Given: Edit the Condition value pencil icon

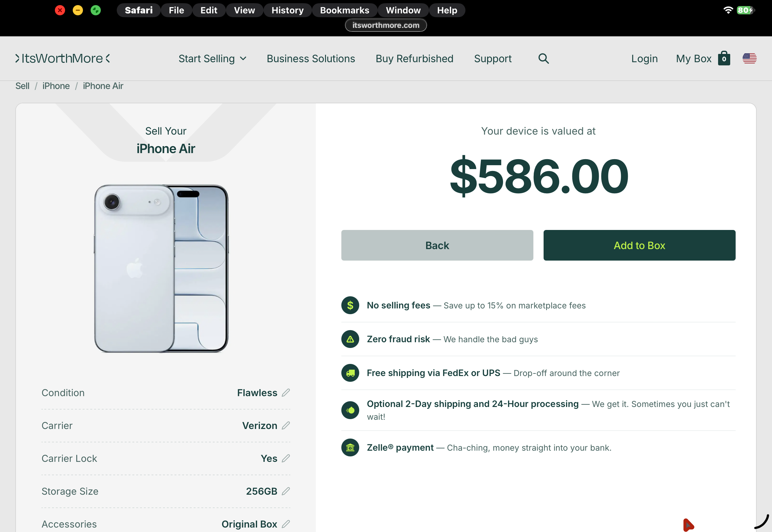Looking at the screenshot, I should click(x=286, y=393).
